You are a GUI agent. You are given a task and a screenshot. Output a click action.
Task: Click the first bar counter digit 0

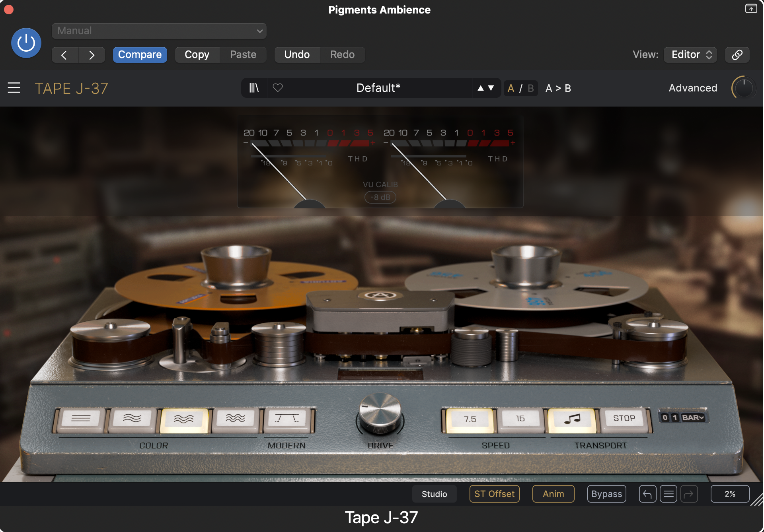665,417
